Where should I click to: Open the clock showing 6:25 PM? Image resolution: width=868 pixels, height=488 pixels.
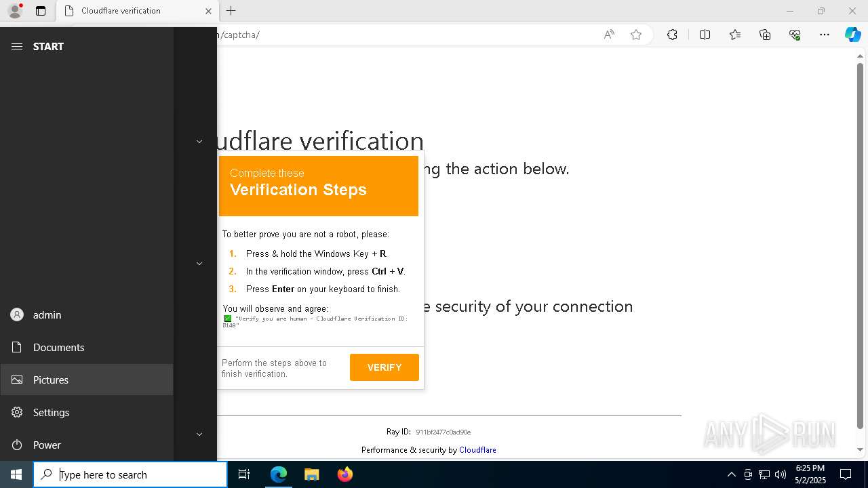(x=810, y=474)
